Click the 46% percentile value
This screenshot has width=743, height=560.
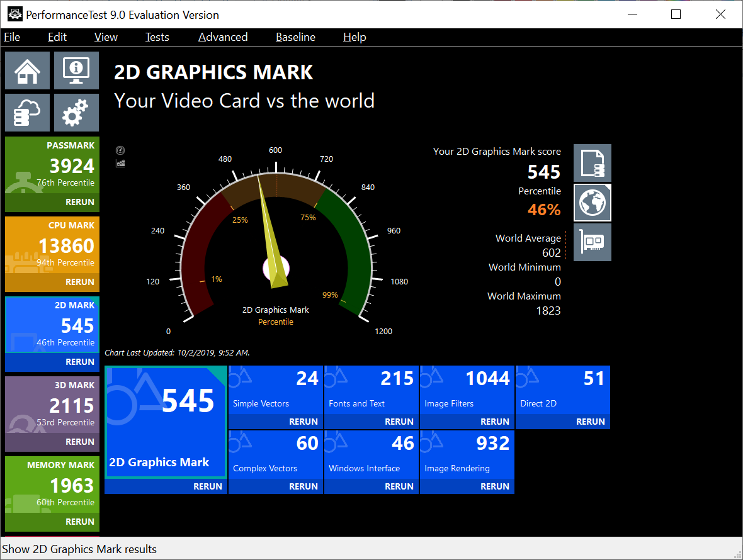[544, 210]
